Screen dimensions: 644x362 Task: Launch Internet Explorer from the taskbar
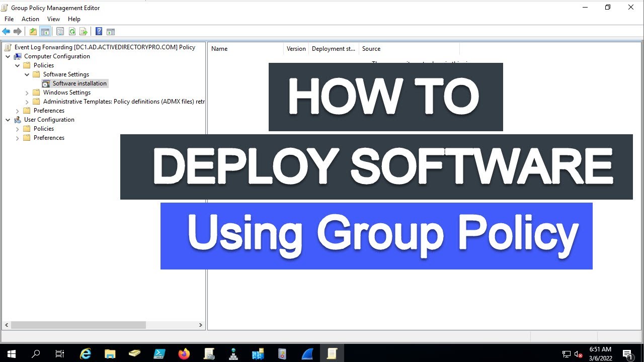[86, 354]
